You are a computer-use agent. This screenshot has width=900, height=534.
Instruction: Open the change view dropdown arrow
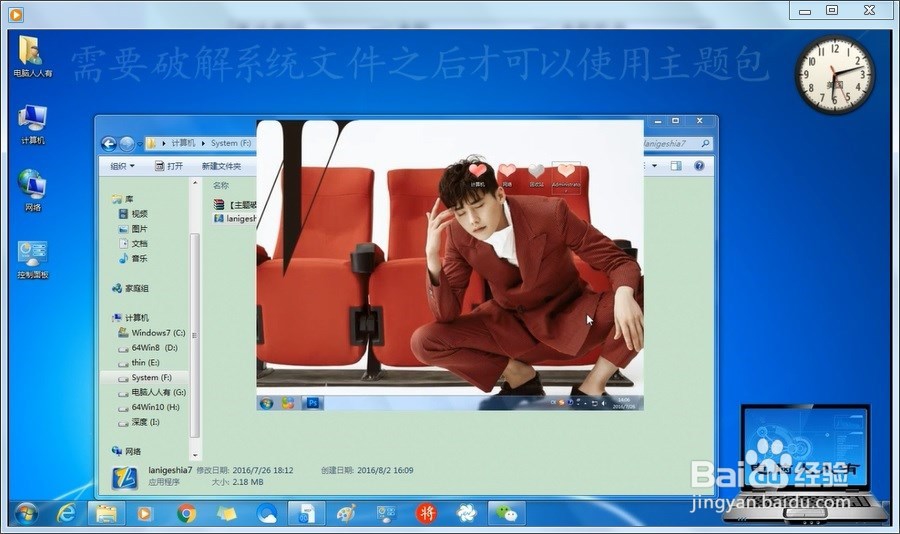tap(654, 166)
